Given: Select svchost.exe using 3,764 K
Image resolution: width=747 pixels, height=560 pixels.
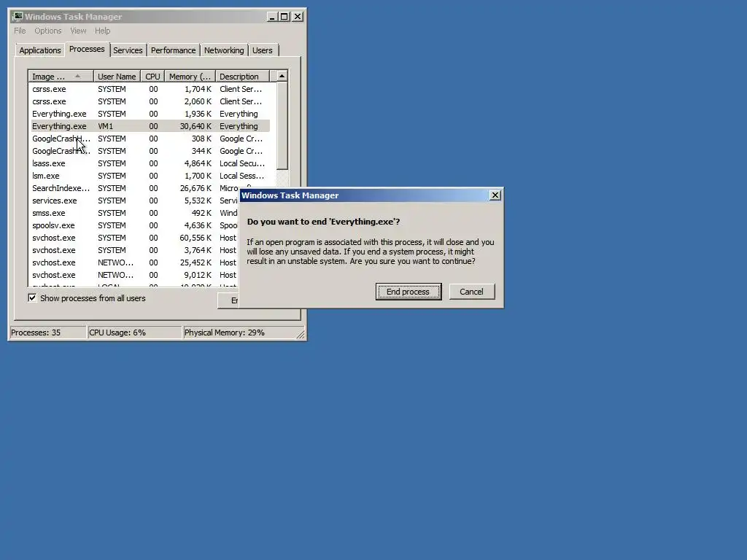Looking at the screenshot, I should click(x=134, y=250).
